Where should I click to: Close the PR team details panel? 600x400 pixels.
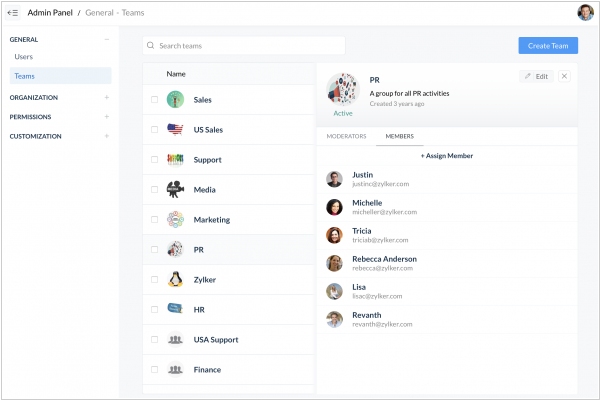tap(564, 76)
